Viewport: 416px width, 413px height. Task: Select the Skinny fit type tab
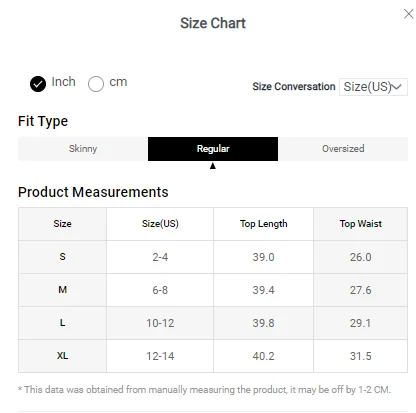pyautogui.click(x=83, y=149)
